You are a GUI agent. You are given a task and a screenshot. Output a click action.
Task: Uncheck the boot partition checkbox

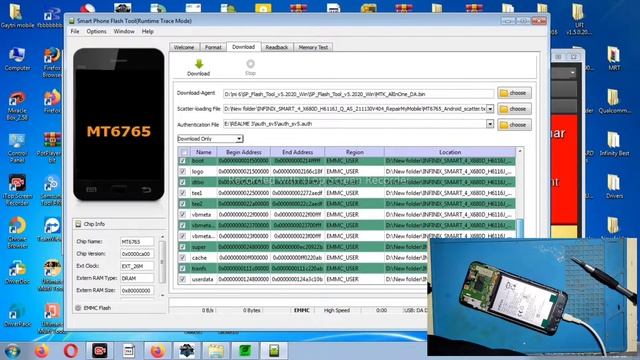[x=183, y=161]
